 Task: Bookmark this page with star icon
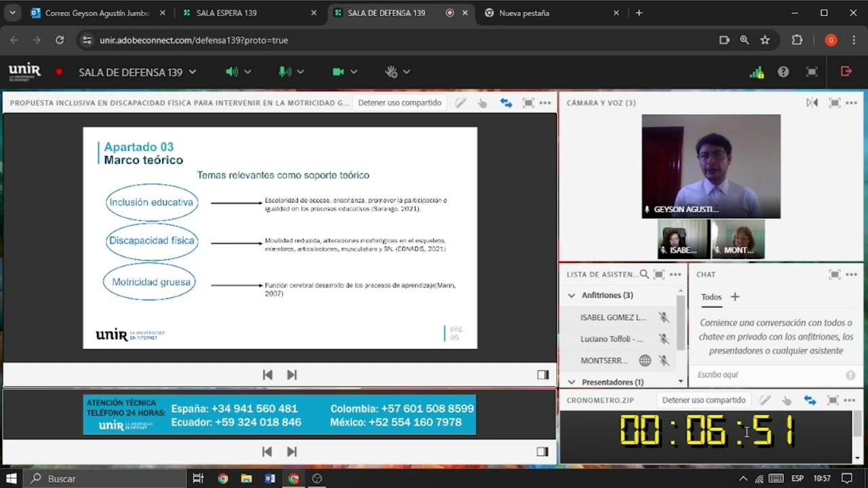(x=765, y=40)
